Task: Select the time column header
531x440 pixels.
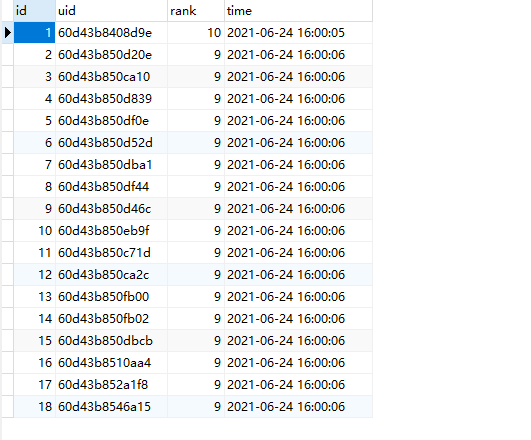Action: click(x=298, y=11)
